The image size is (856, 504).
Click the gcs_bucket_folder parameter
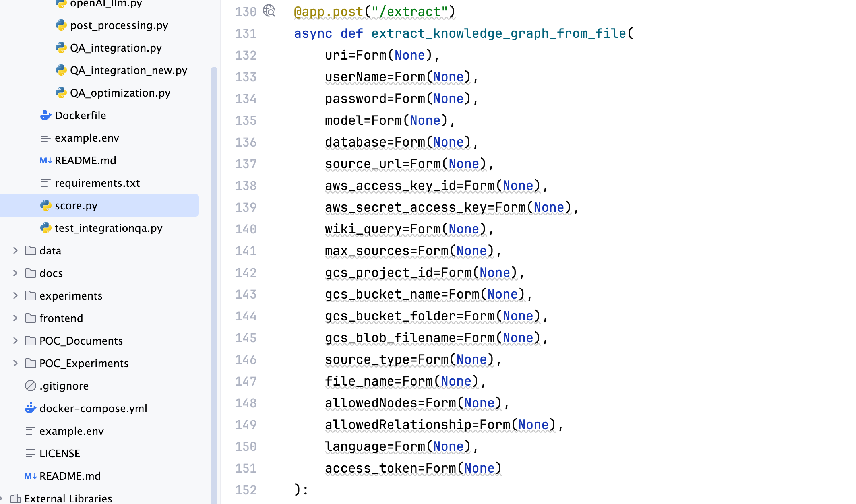coord(391,316)
